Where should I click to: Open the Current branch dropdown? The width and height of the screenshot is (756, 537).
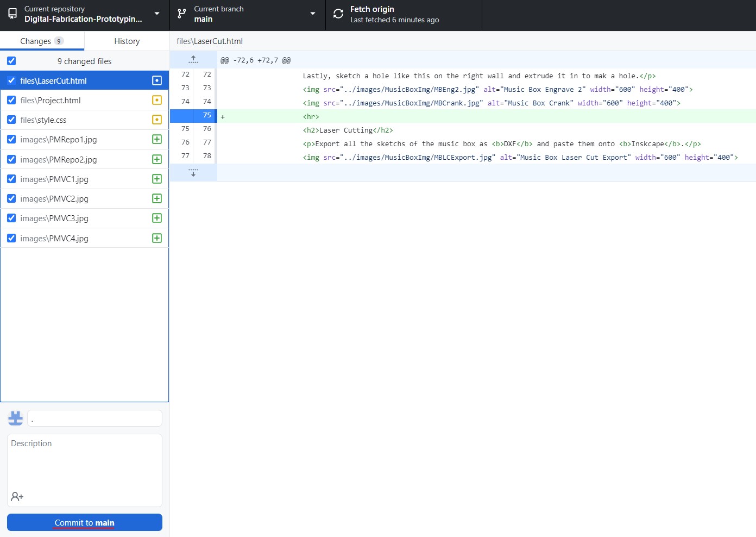(248, 15)
